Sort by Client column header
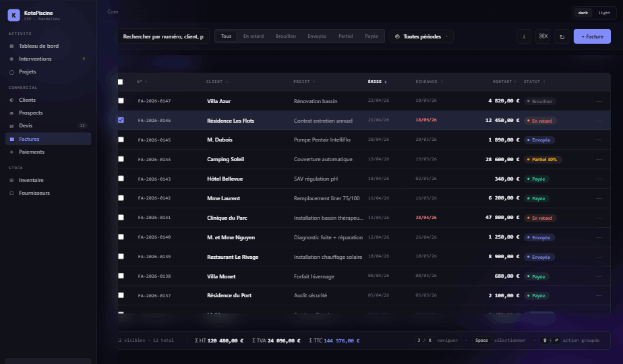 [217, 82]
